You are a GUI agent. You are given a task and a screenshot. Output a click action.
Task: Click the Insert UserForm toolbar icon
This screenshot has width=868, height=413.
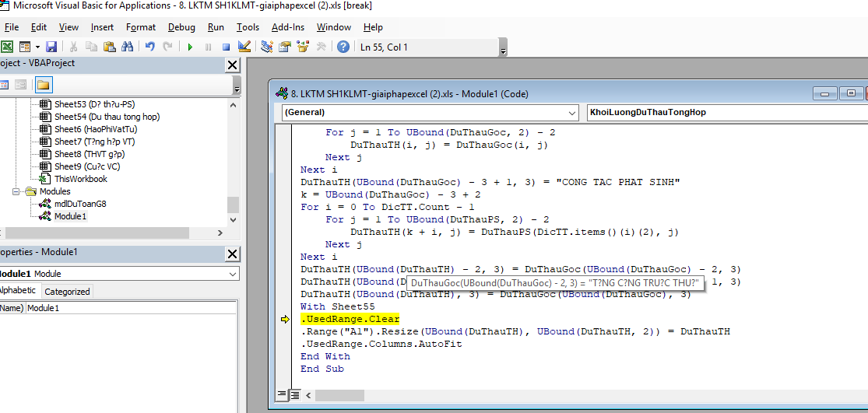[x=25, y=47]
